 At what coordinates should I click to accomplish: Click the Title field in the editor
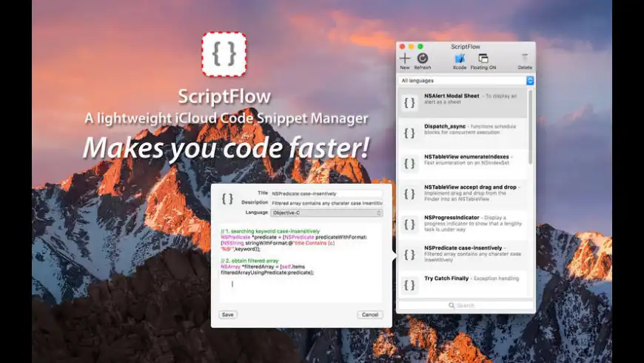point(326,193)
